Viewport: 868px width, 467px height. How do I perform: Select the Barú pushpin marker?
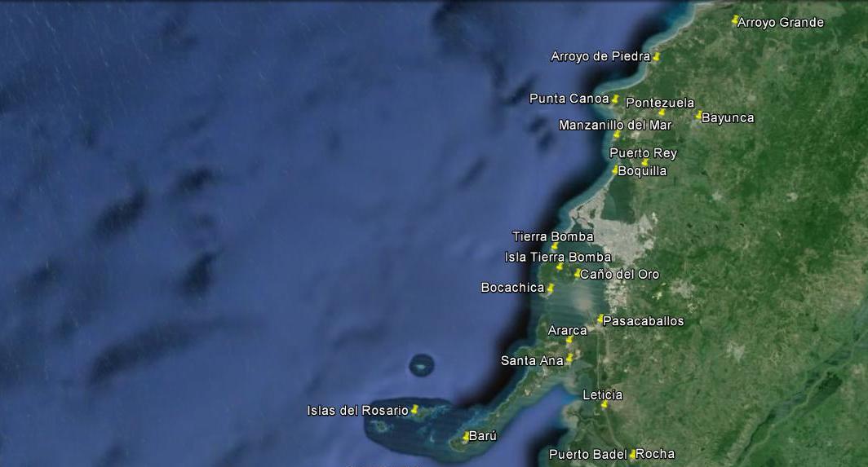(466, 437)
